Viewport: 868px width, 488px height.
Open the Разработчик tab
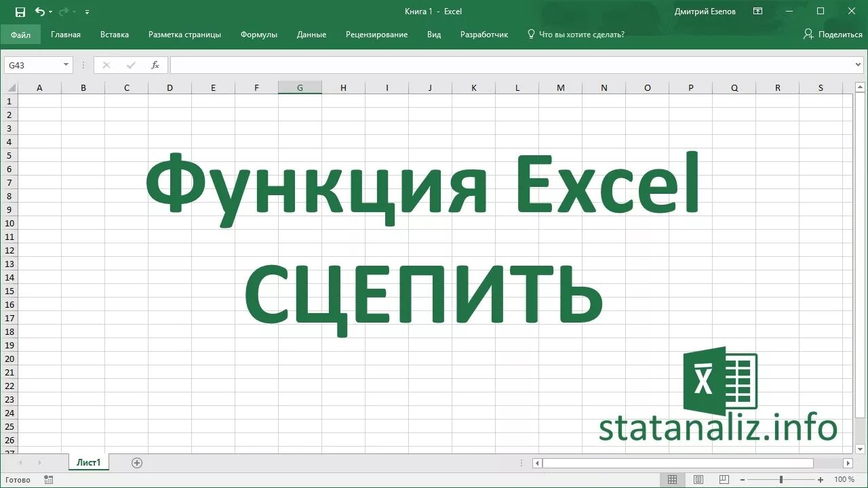point(484,35)
